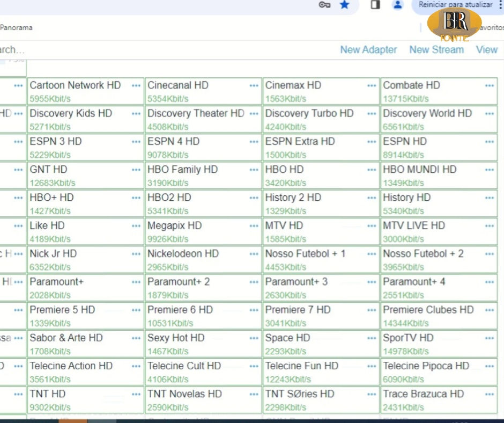The height and width of the screenshot is (423, 504).
Task: Select the Paramount+ 2 stream name
Action: 179,281
